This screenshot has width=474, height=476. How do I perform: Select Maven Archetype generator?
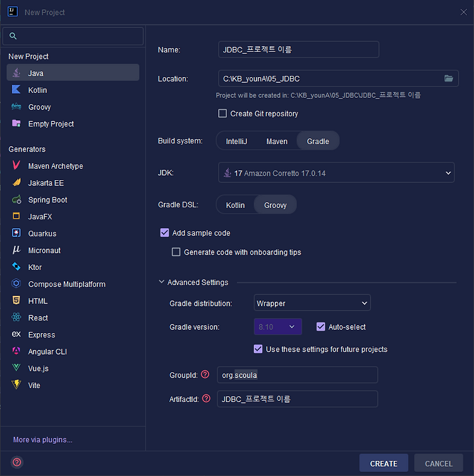[x=73, y=166]
